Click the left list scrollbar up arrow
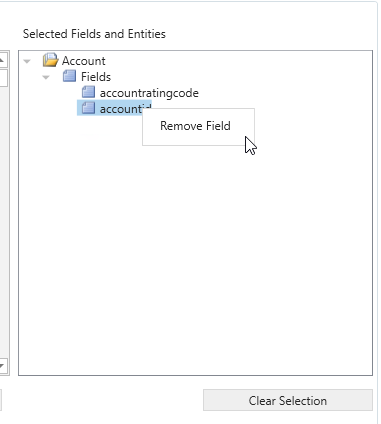The image size is (381, 424). (x=2, y=60)
